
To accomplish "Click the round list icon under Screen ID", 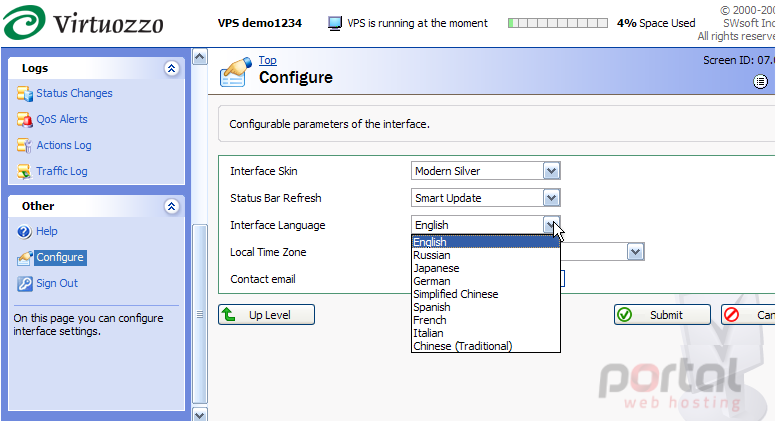I will click(761, 82).
